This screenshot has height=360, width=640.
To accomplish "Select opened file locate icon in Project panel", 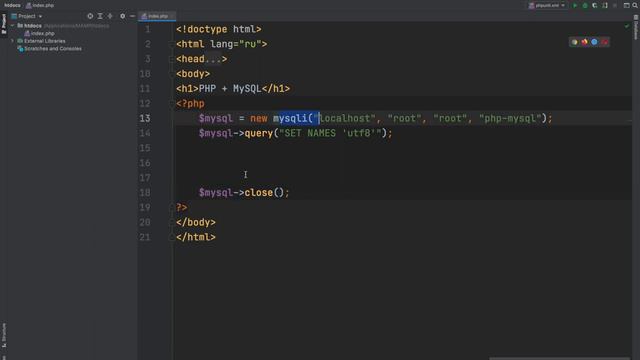I will [90, 16].
